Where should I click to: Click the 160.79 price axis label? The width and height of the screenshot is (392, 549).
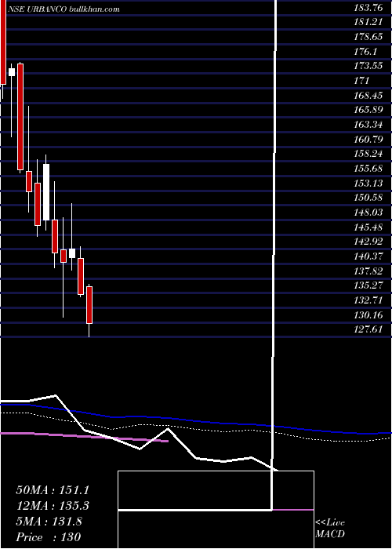click(x=368, y=139)
